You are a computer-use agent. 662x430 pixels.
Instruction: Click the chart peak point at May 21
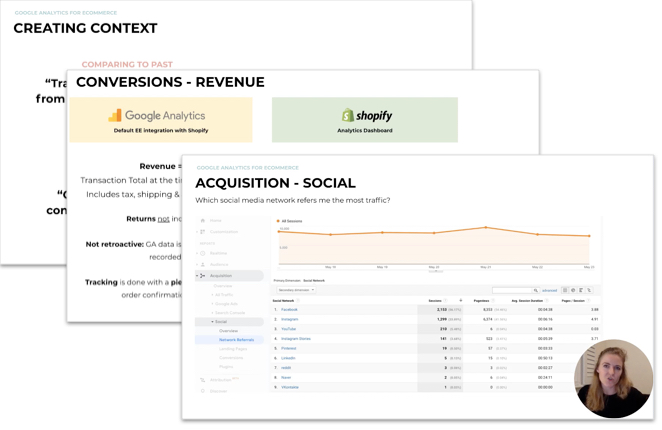[486, 227]
